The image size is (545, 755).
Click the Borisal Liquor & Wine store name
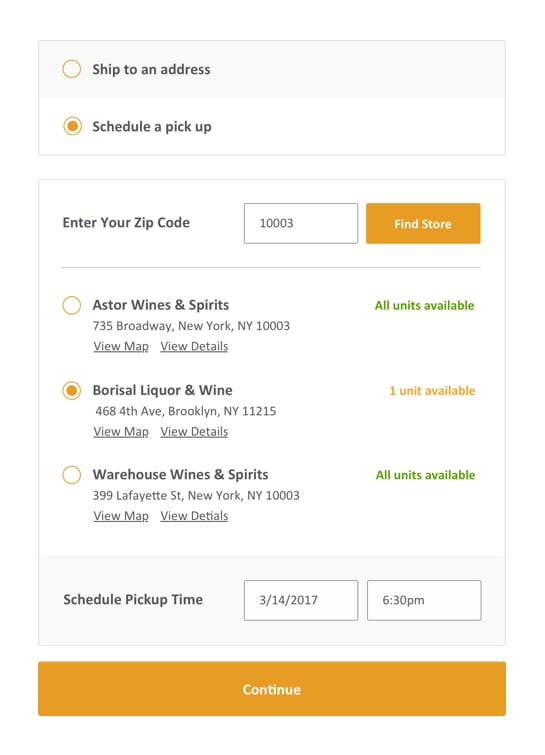[x=162, y=390]
